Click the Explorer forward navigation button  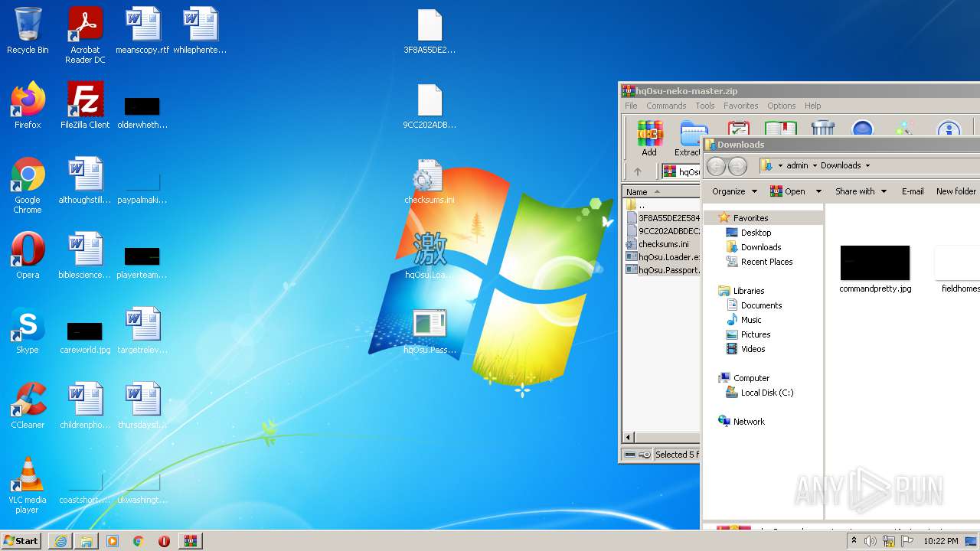[737, 165]
